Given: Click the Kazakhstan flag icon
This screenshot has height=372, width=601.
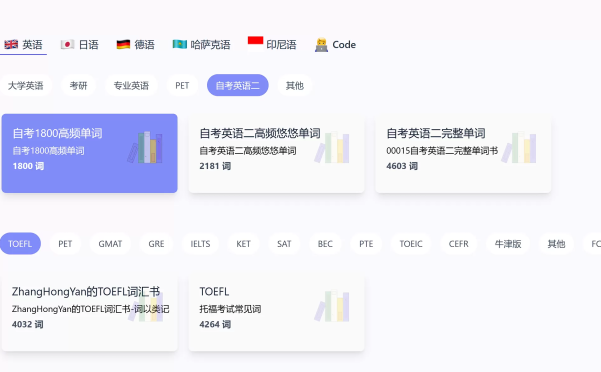Looking at the screenshot, I should 179,44.
